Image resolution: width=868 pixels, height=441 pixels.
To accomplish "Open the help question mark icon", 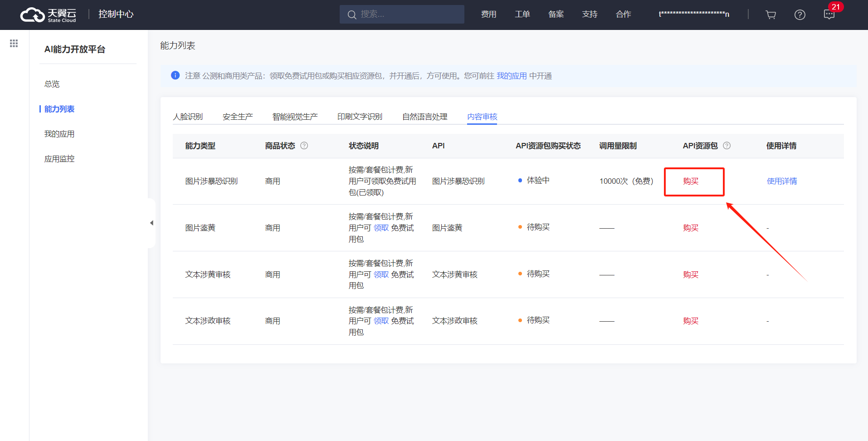I will [x=800, y=15].
